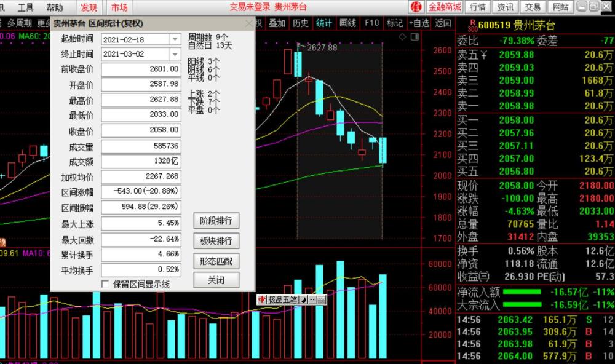Click the 最大回撤 field -22.64%
615x364 pixels.
141,239
